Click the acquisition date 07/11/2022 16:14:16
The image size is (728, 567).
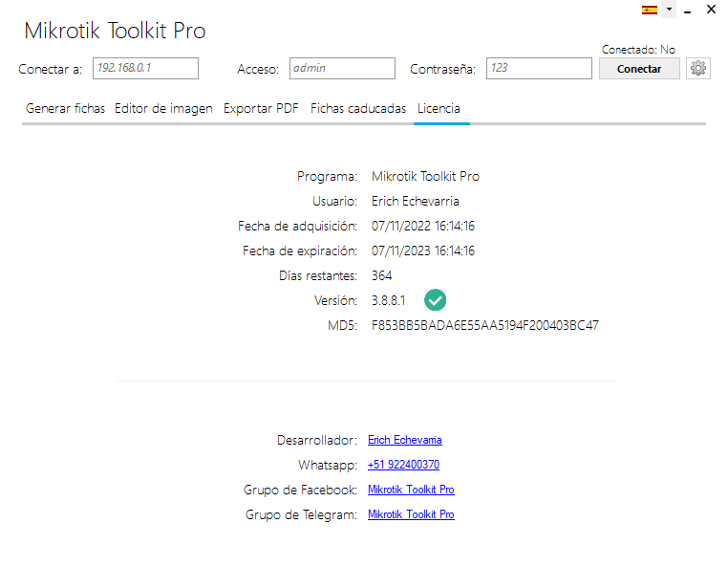pos(423,226)
